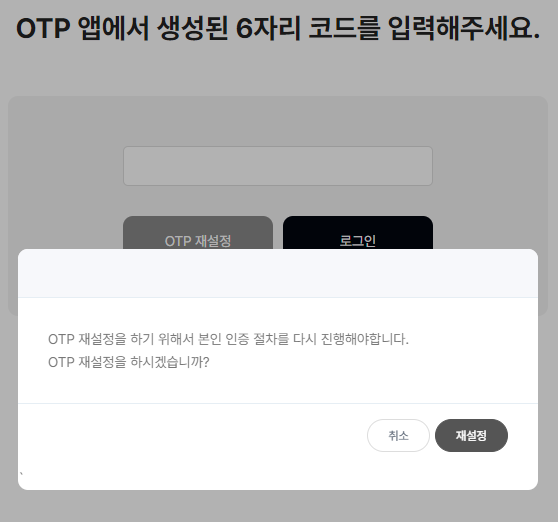Image resolution: width=558 pixels, height=522 pixels.
Task: Confirm with the dark 재설정 dialog button
Action: point(471,436)
